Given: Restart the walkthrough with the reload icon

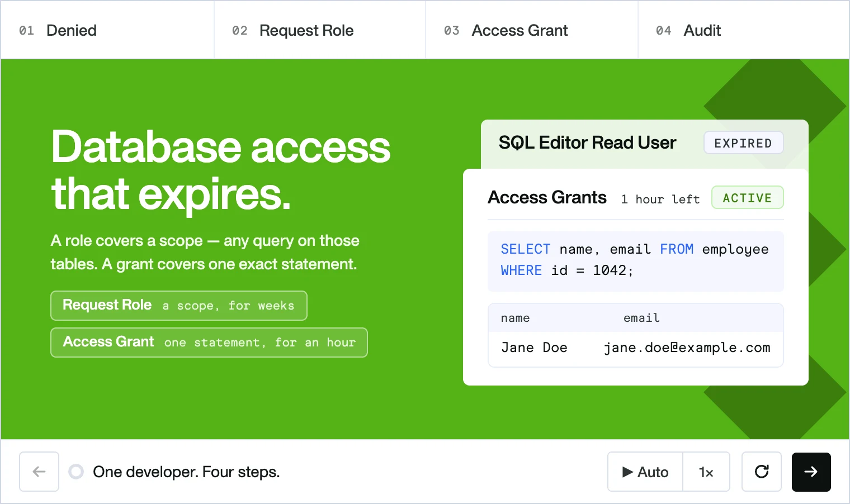Looking at the screenshot, I should [762, 472].
